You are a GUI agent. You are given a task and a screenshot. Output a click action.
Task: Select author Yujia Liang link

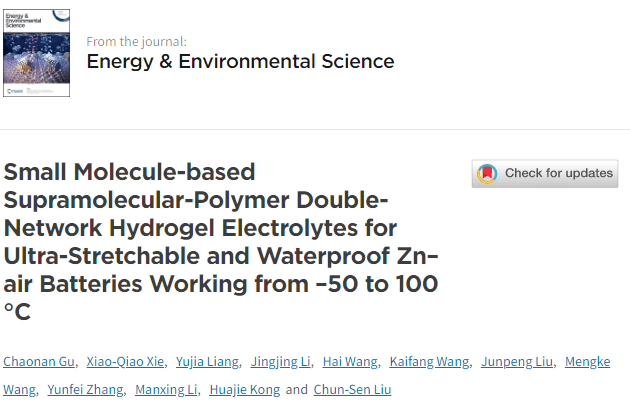click(x=208, y=362)
